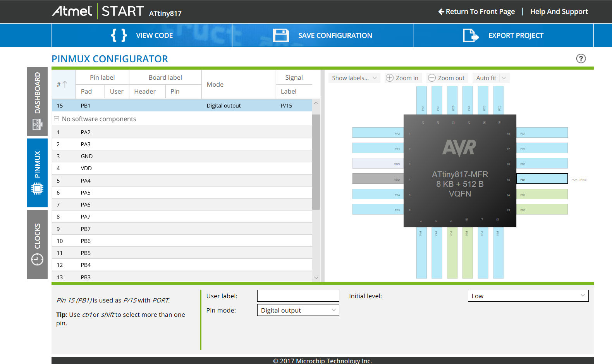Click SAVE CONFIGURATION
The image size is (612, 364).
(x=323, y=35)
